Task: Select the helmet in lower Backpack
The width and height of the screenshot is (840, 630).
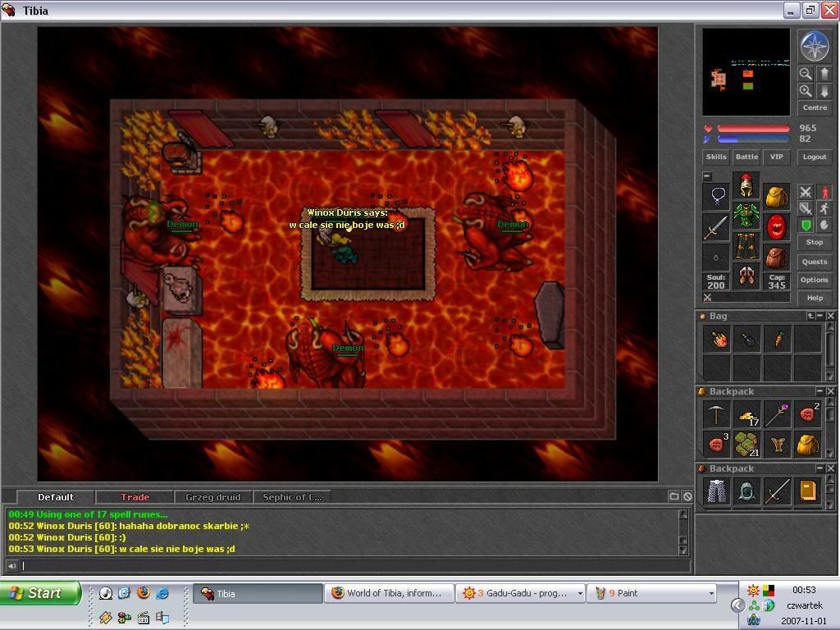Action: tap(747, 491)
